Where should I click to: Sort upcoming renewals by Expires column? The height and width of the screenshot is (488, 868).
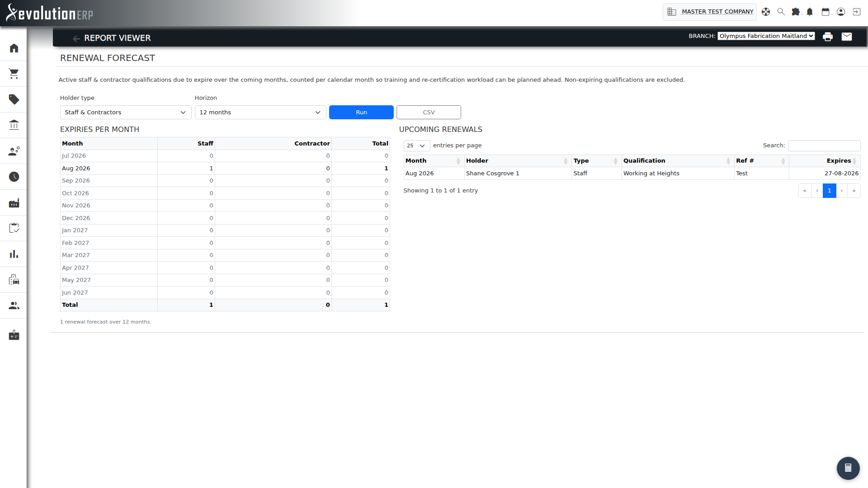(825, 161)
